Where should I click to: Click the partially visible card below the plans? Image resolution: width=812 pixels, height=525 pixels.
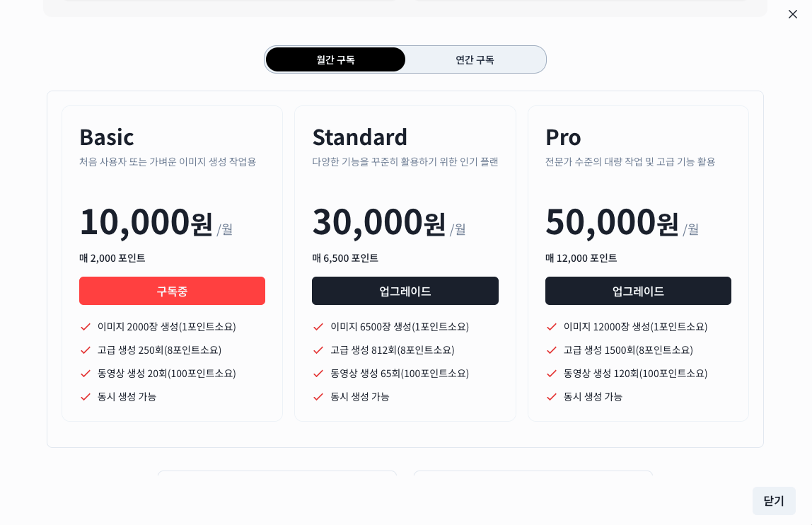(277, 495)
